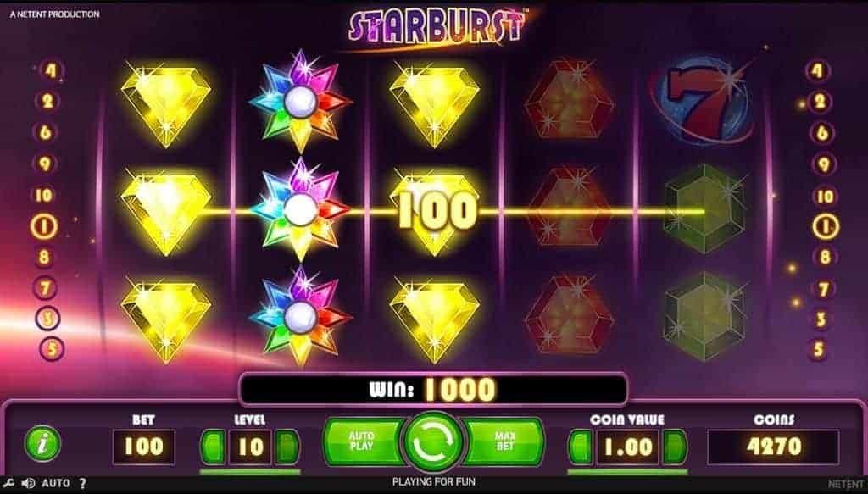868x494 pixels.
Task: Open the wrench settings icon
Action: pos(8,483)
